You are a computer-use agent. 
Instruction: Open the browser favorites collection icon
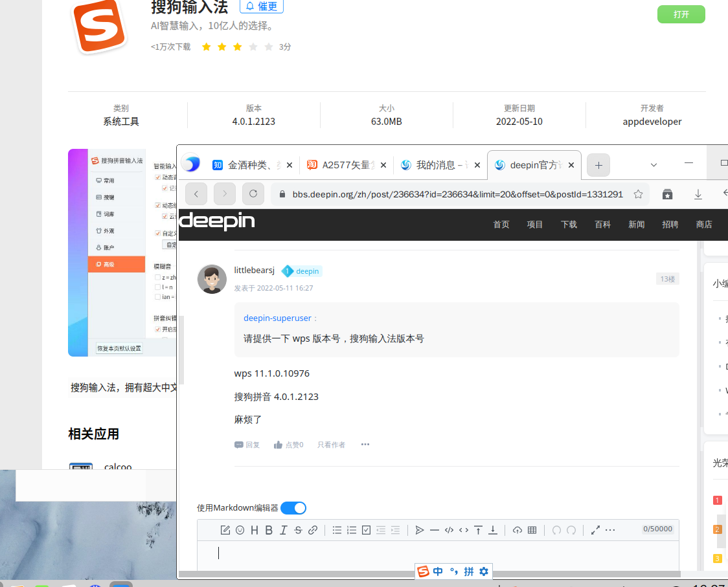click(x=667, y=194)
